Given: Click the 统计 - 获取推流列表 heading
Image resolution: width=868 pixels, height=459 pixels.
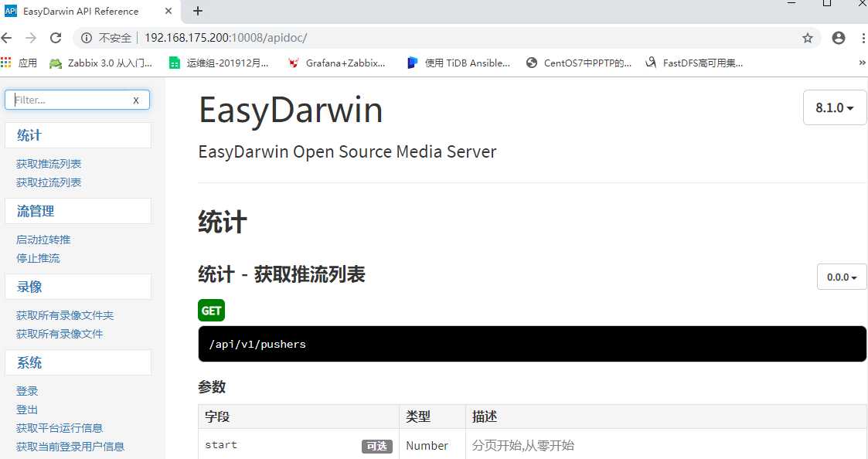Looking at the screenshot, I should tap(282, 274).
